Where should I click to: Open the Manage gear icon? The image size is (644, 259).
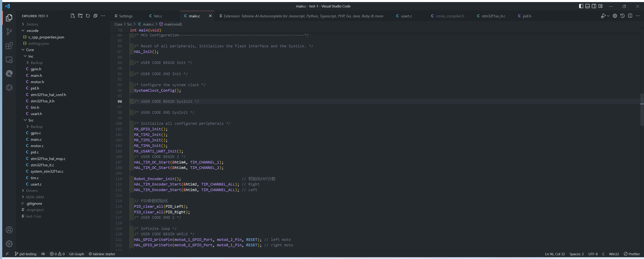coord(9,244)
